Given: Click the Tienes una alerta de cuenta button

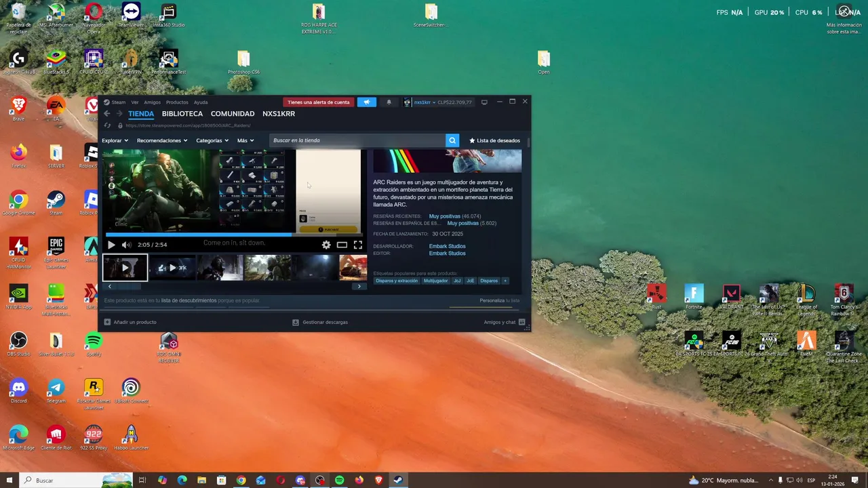Looking at the screenshot, I should point(319,102).
